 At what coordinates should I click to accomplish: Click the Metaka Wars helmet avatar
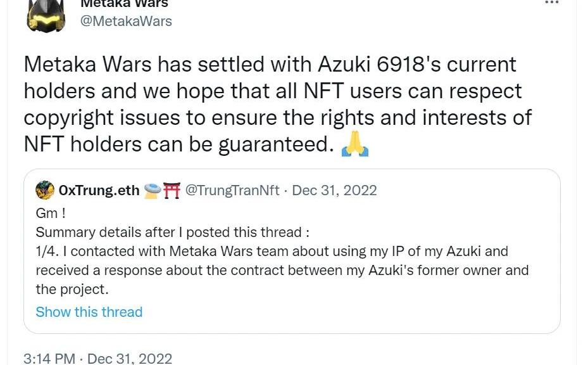(x=46, y=15)
